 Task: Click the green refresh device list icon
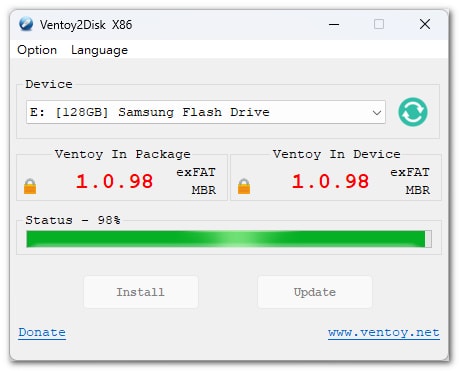(413, 112)
